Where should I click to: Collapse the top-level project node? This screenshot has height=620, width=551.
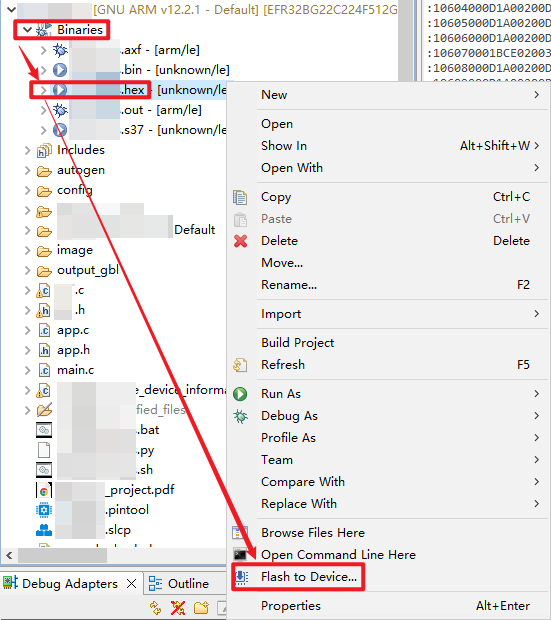[x=11, y=9]
